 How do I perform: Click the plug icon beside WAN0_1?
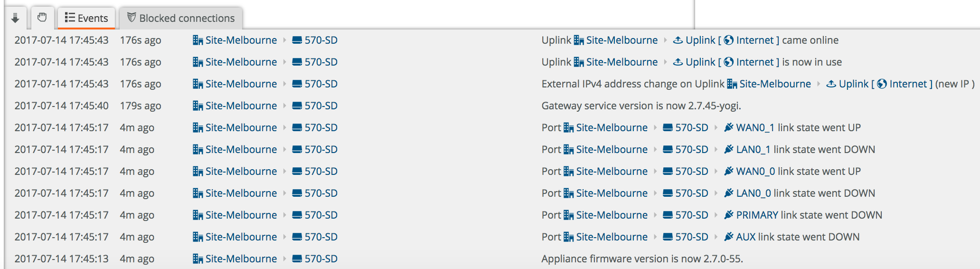pos(728,127)
